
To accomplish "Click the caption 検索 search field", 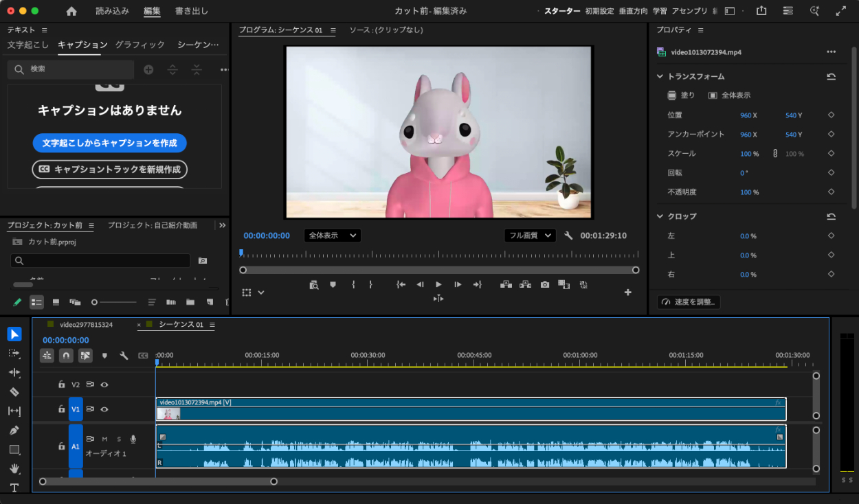I will (76, 69).
